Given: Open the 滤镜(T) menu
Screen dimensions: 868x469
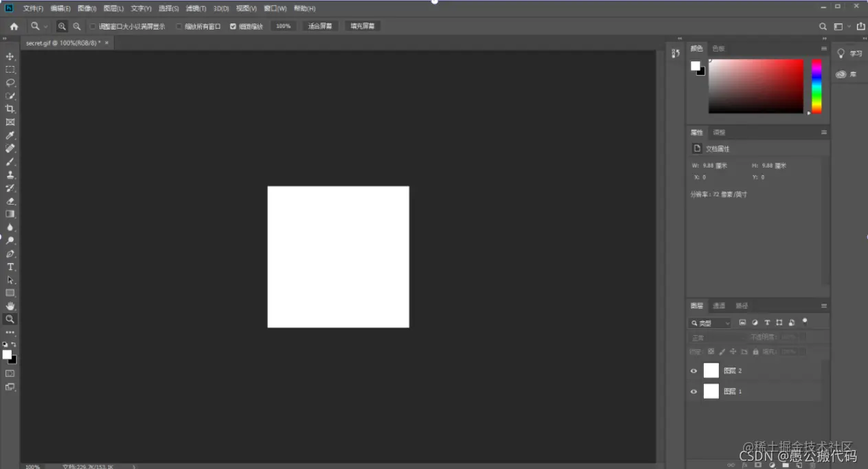Looking at the screenshot, I should tap(196, 8).
